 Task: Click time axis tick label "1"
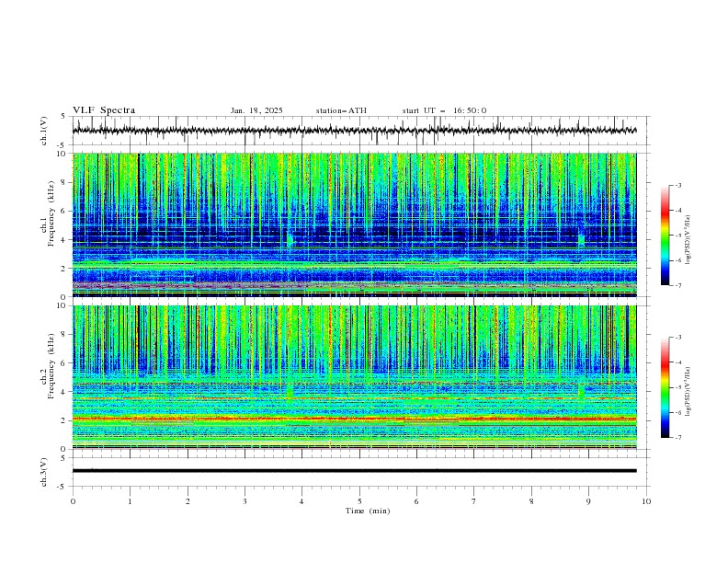click(130, 501)
